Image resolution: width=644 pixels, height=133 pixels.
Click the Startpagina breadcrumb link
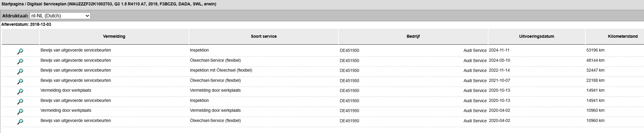[12, 4]
